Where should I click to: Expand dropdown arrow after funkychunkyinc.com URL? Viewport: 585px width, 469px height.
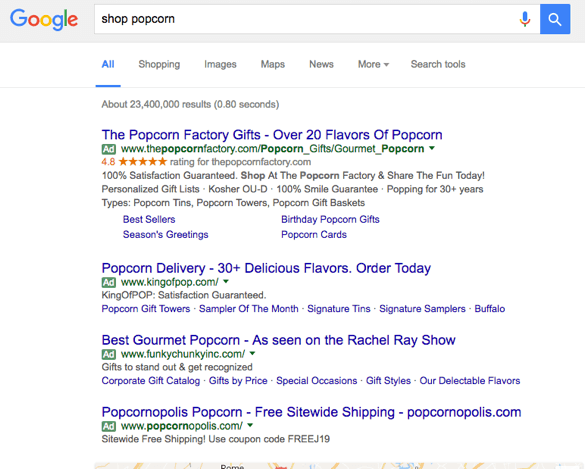coord(253,353)
